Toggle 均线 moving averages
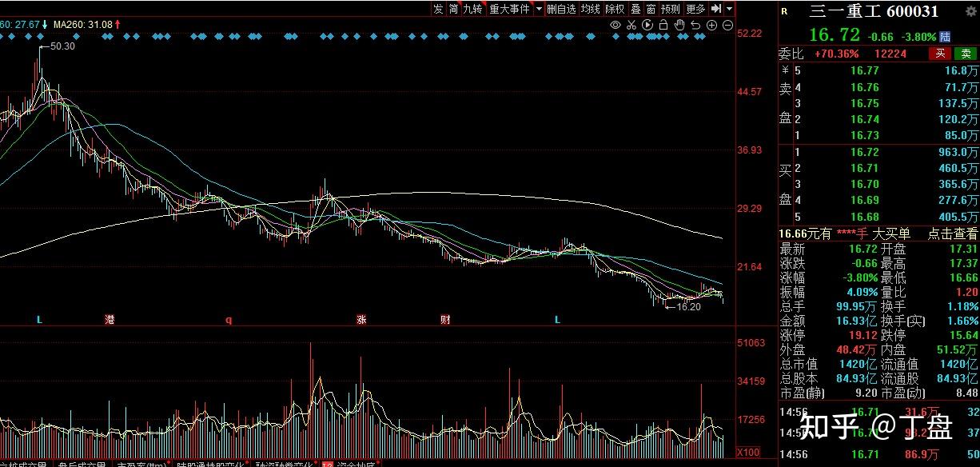 pyautogui.click(x=590, y=9)
